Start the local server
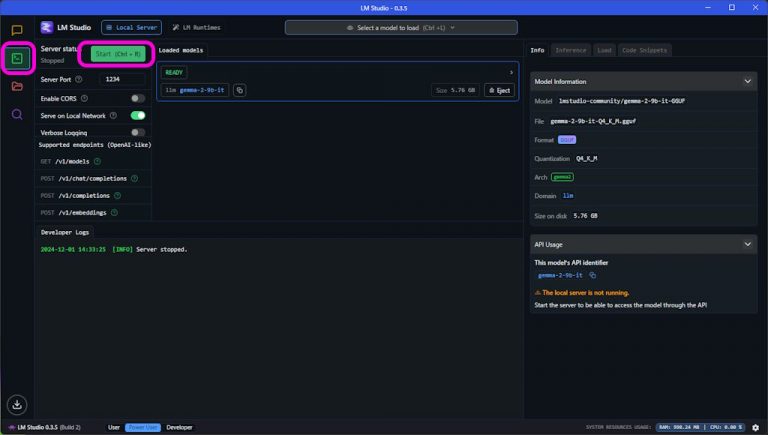The height and width of the screenshot is (435, 768). 119,53
